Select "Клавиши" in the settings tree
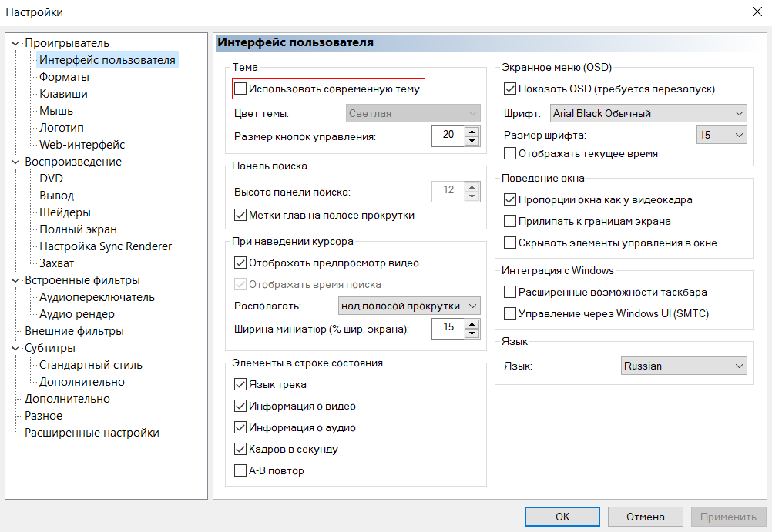This screenshot has height=532, width=772. pos(63,94)
